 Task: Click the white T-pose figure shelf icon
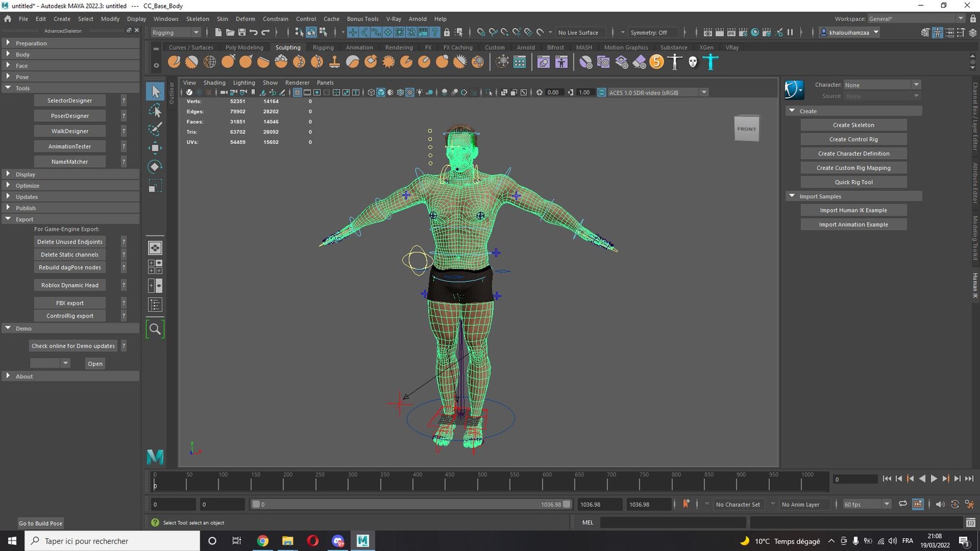[674, 62]
